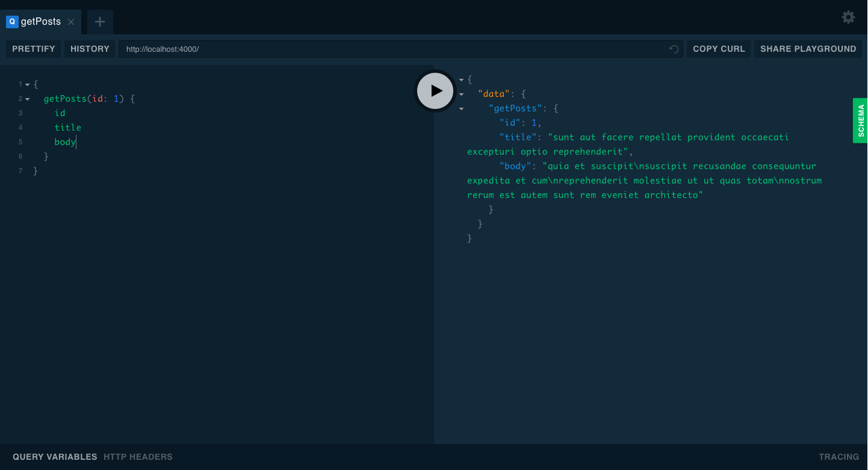Close the getPosts tab

point(71,22)
